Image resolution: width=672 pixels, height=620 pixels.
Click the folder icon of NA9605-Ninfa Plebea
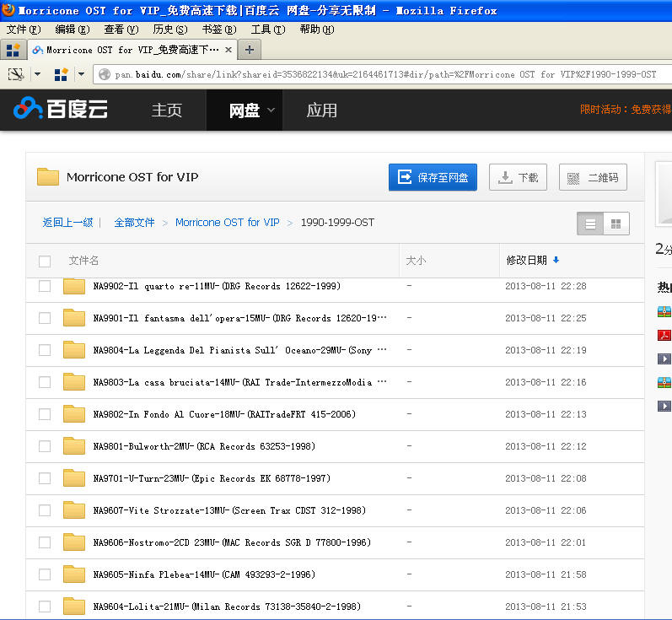73,574
